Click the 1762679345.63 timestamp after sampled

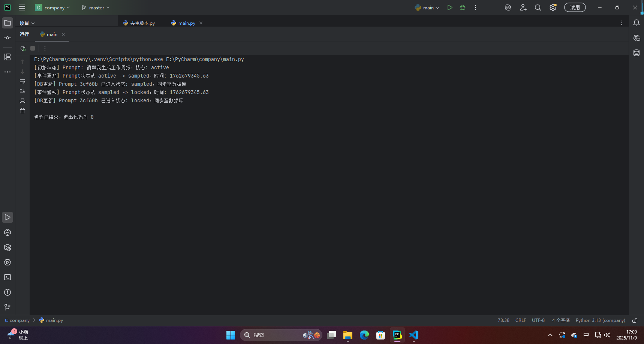point(189,76)
